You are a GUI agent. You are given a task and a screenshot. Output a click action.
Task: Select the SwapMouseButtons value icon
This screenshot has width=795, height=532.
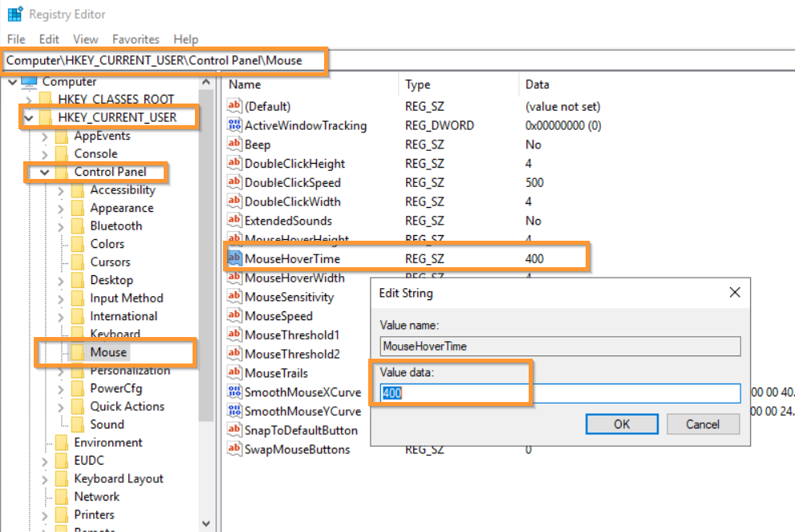pyautogui.click(x=235, y=449)
